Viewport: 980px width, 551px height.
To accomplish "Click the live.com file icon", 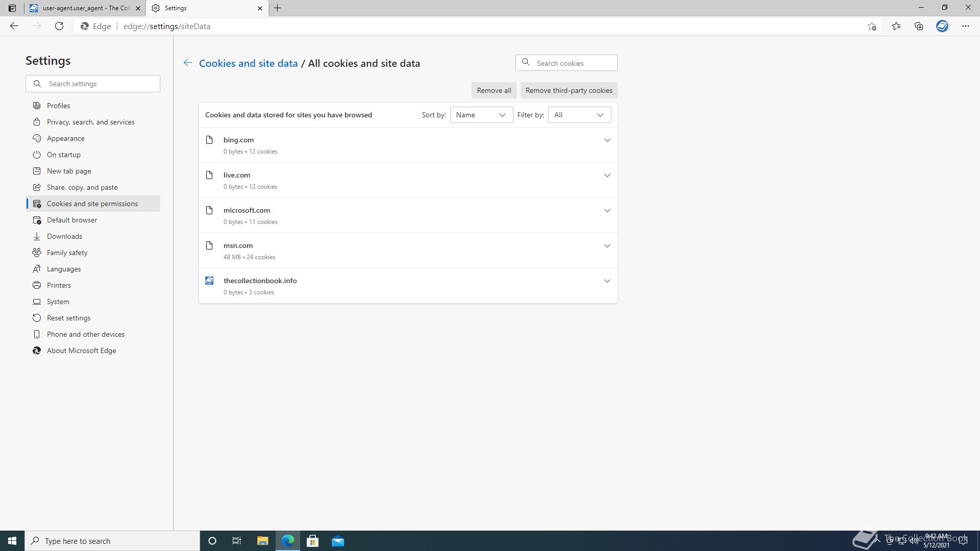I will (209, 175).
